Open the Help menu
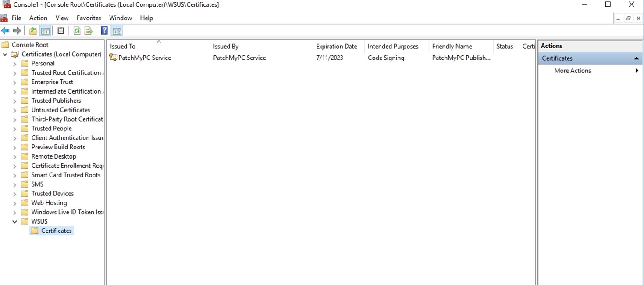Screen dimensions: 644x285 [146, 18]
